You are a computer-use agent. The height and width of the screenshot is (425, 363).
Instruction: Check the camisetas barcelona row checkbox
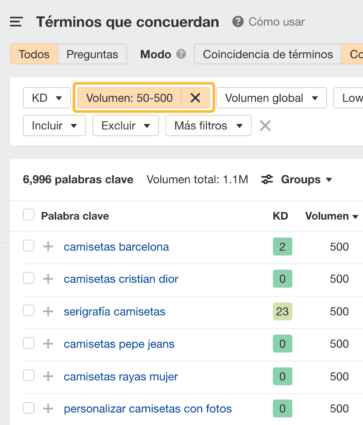pos(29,246)
